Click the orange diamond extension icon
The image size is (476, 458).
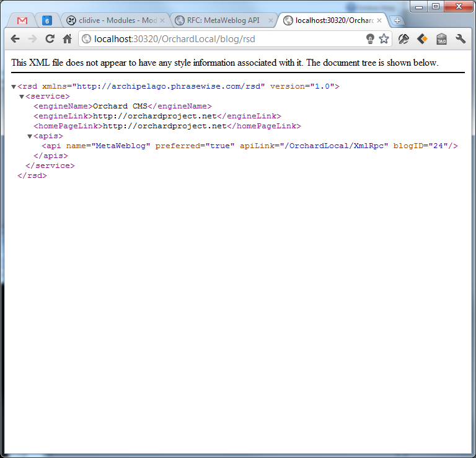coord(422,38)
